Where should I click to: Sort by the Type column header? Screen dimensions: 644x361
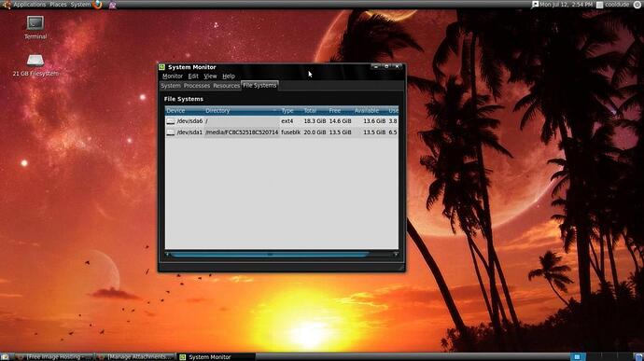tap(290, 111)
